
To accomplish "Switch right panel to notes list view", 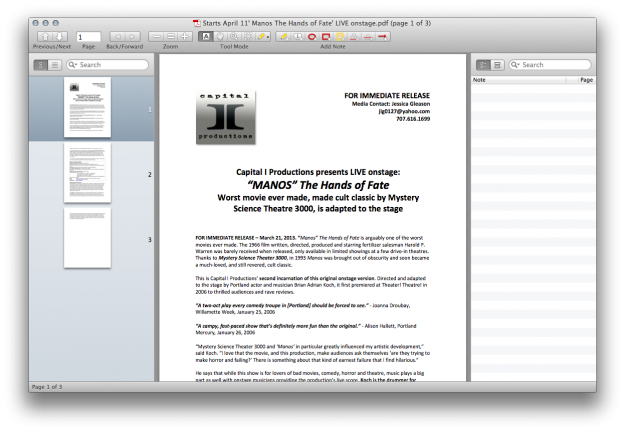I will click(483, 65).
